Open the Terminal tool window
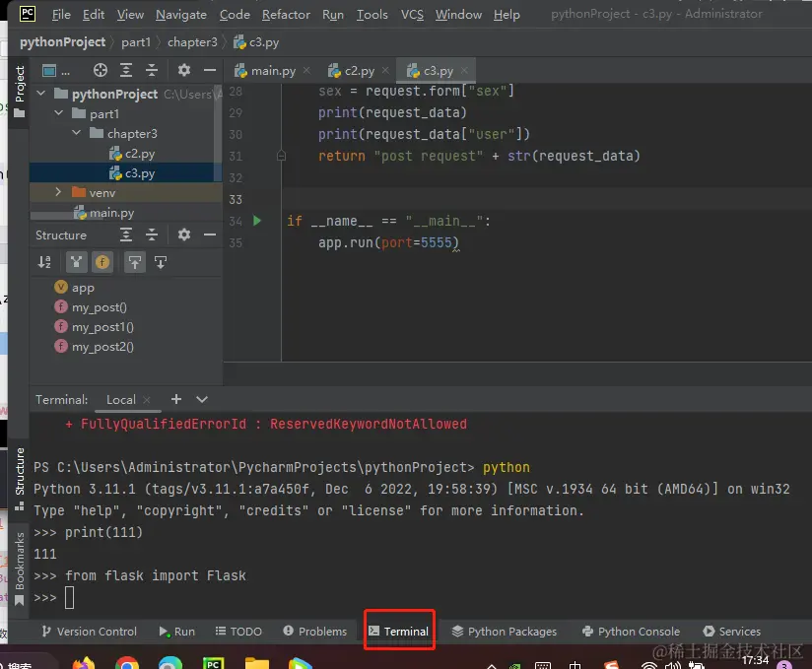812x669 pixels. 399,632
